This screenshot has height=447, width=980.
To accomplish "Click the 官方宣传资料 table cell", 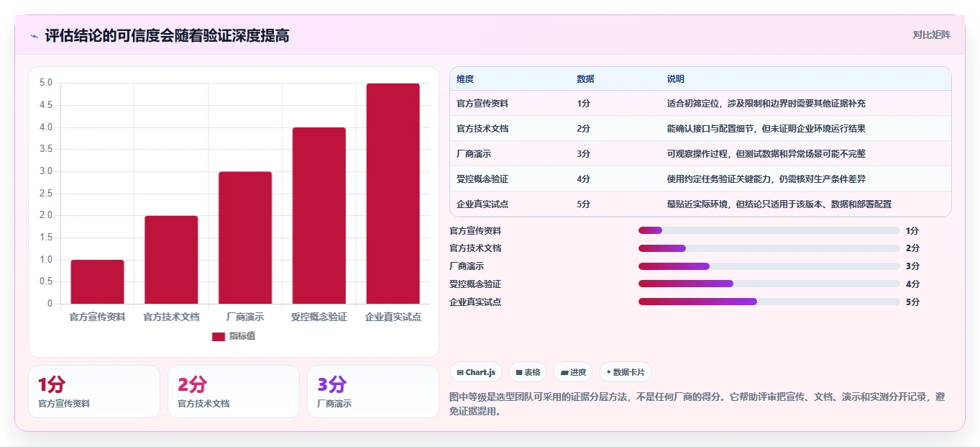I will (482, 104).
